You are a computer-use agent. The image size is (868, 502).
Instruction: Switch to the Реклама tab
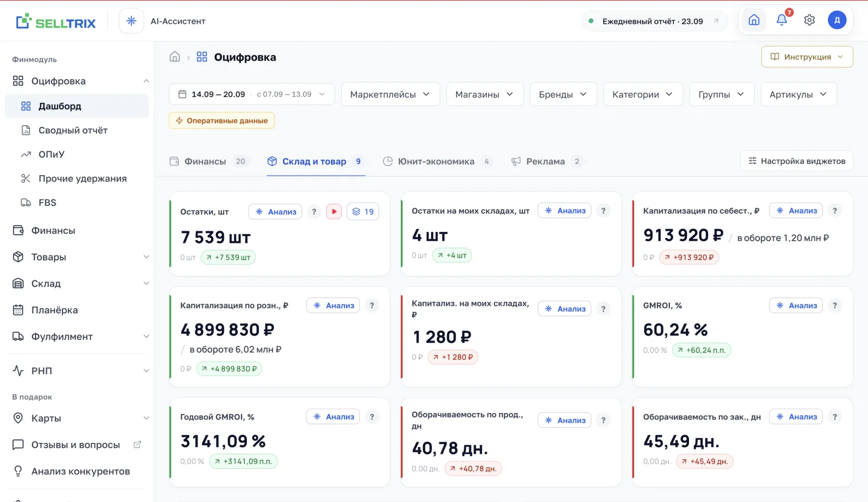pos(547,161)
